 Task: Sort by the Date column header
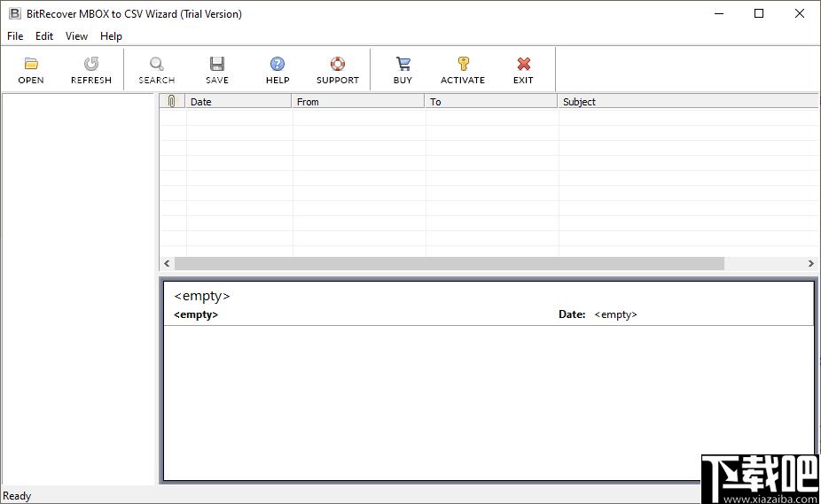(238, 101)
